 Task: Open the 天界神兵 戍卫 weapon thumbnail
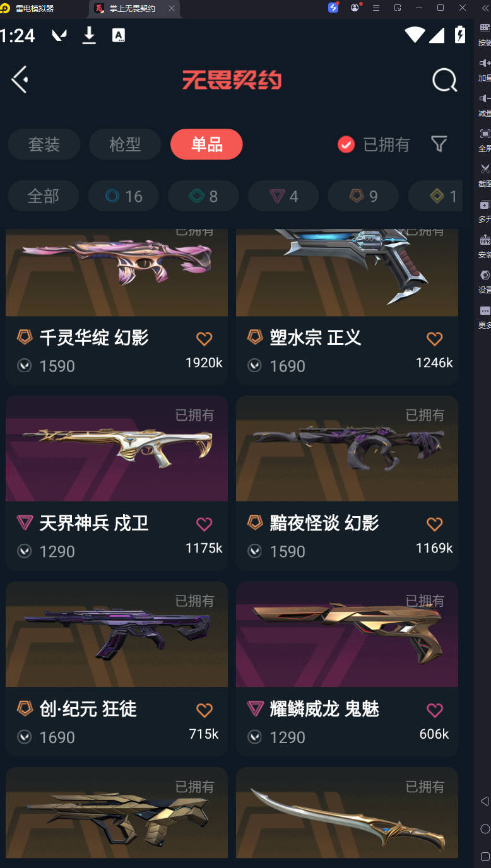[x=117, y=449]
